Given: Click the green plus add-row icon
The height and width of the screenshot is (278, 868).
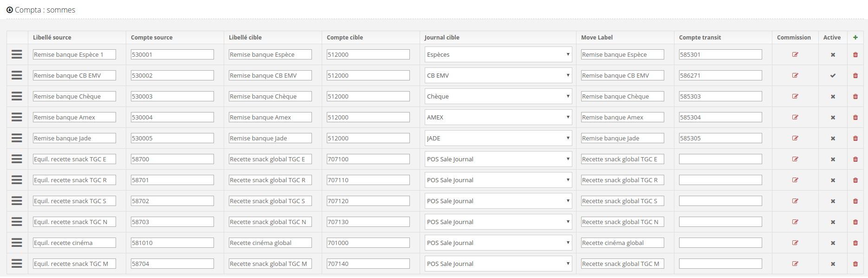Looking at the screenshot, I should click(855, 38).
